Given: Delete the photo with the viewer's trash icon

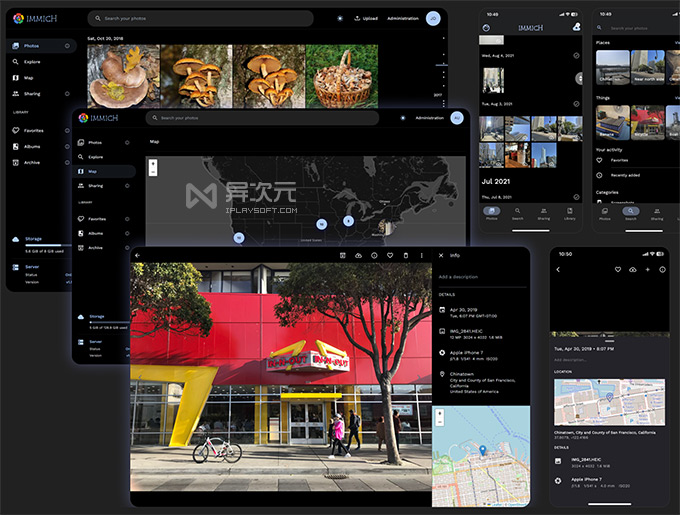Looking at the screenshot, I should pyautogui.click(x=406, y=255).
